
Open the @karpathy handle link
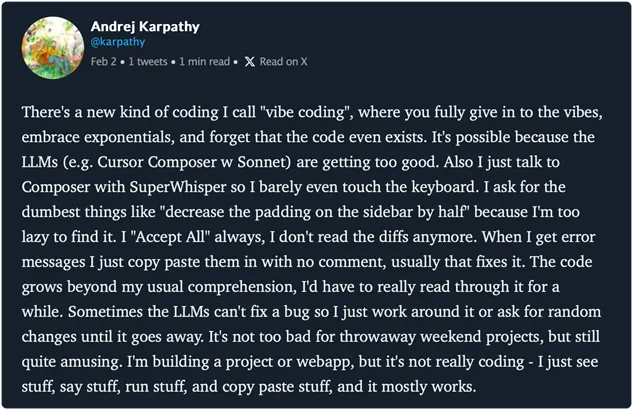point(118,42)
